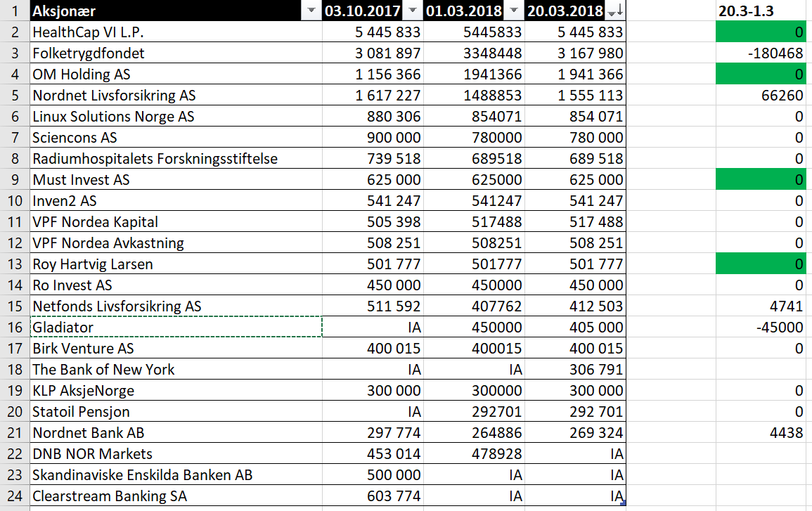The height and width of the screenshot is (511, 812).
Task: Select the "453 014" value cell
Action: coord(373,454)
